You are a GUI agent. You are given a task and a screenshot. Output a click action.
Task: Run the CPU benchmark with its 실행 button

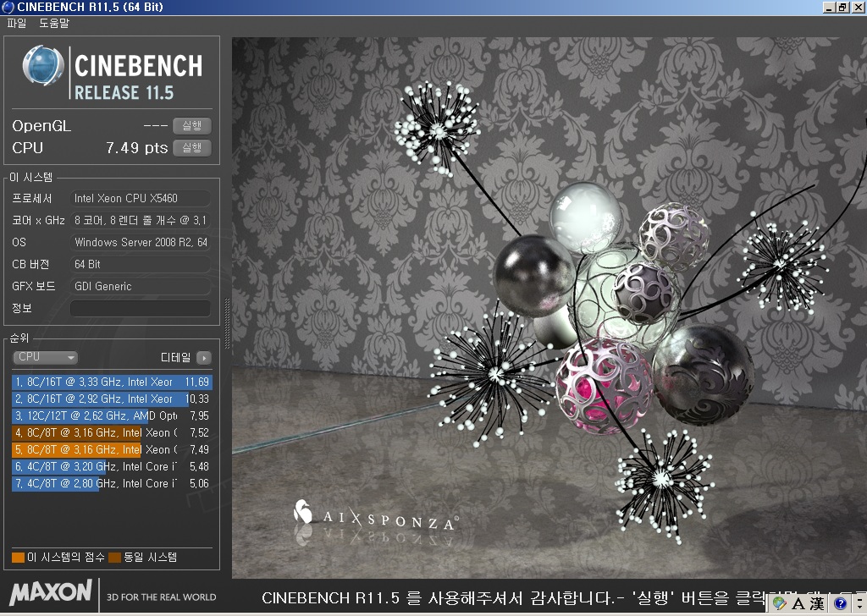pyautogui.click(x=192, y=148)
